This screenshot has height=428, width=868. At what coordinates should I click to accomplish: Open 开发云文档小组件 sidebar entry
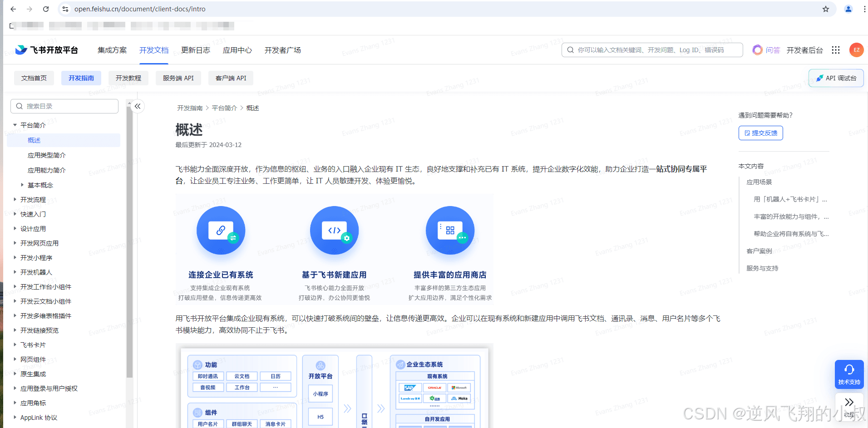tap(46, 301)
